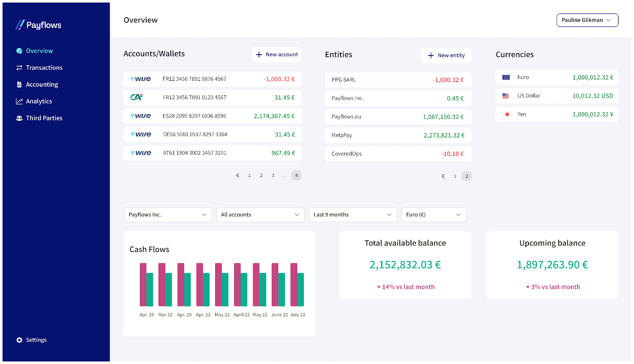
Task: Click the Mar 22 bar in Cash Flows
Action: point(165,285)
